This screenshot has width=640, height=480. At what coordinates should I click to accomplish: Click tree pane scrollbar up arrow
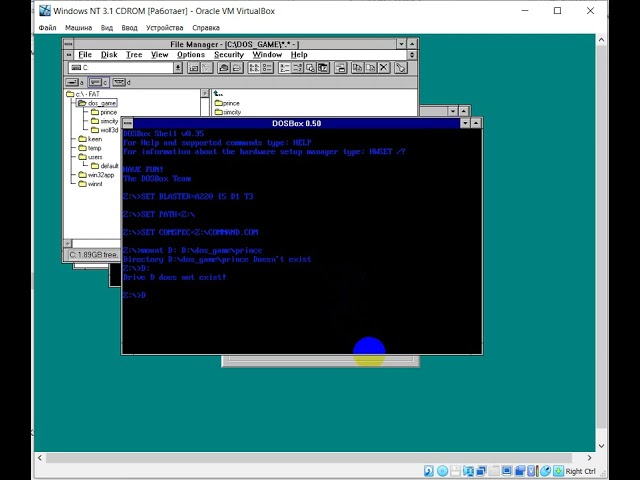point(205,93)
